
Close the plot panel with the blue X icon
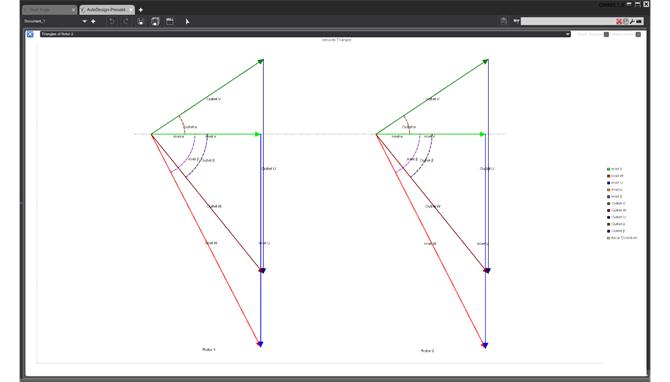point(30,34)
